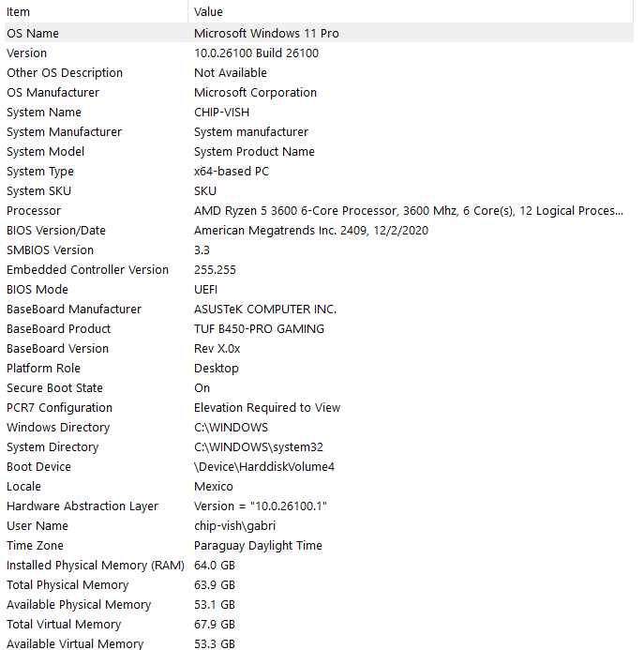Click the value 63.9 GB
Screen dimensions: 644x650
pyautogui.click(x=215, y=584)
